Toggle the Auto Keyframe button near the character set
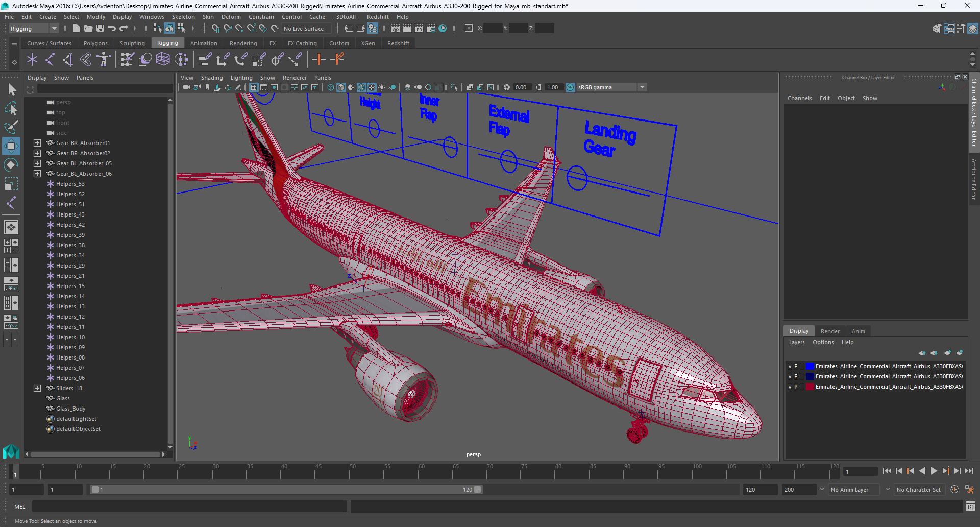 [954, 490]
